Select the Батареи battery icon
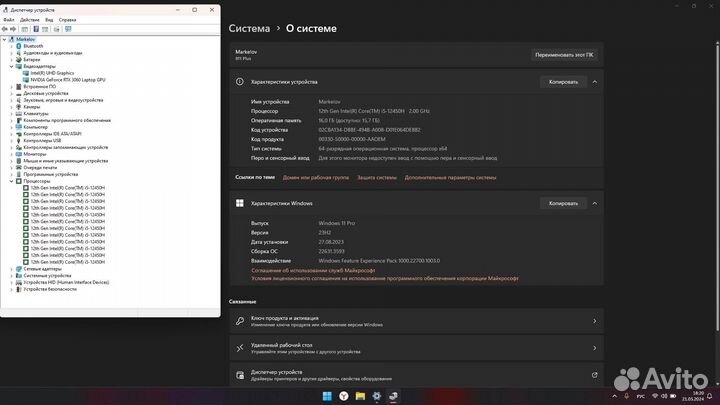The height and width of the screenshot is (405, 720). click(19, 59)
